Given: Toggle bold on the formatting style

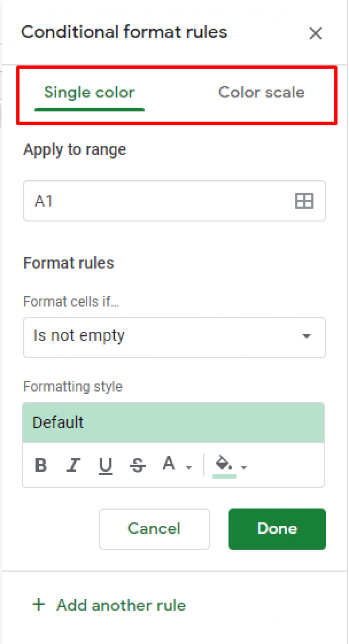Looking at the screenshot, I should [41, 465].
